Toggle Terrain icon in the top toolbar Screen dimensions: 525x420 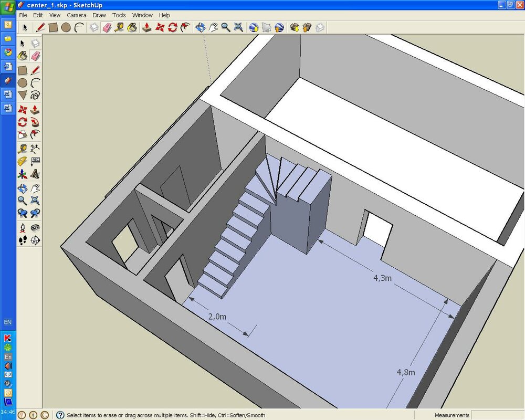267,27
